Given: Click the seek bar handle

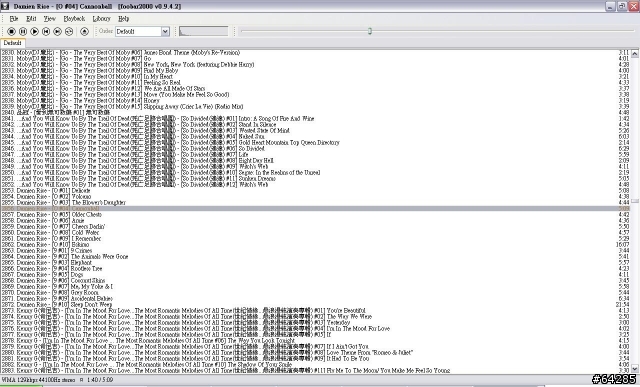Looking at the screenshot, I should (370, 31).
